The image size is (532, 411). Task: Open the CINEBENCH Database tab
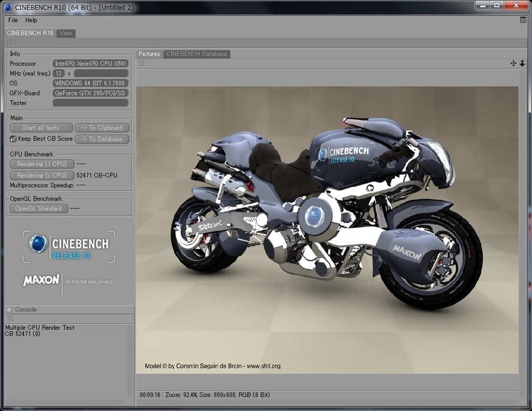[196, 54]
